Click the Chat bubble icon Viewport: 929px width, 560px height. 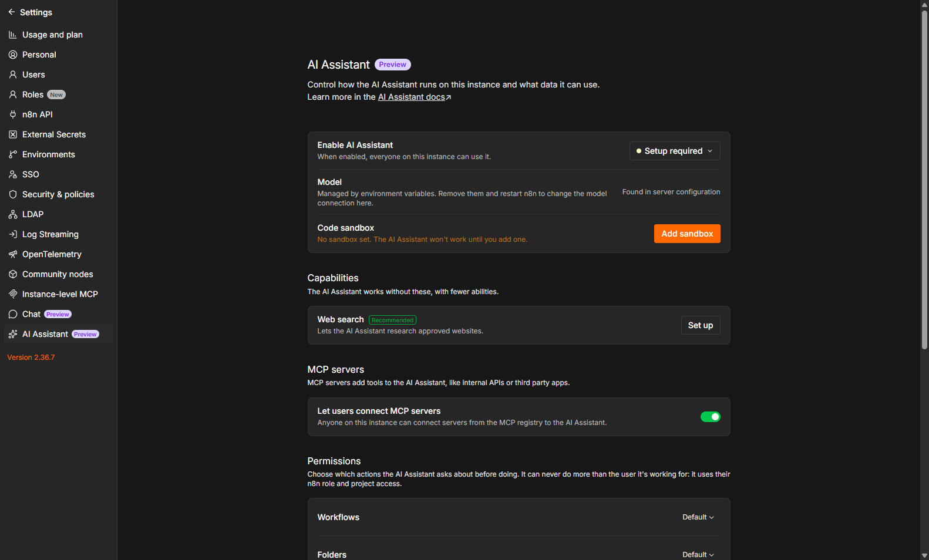[13, 314]
